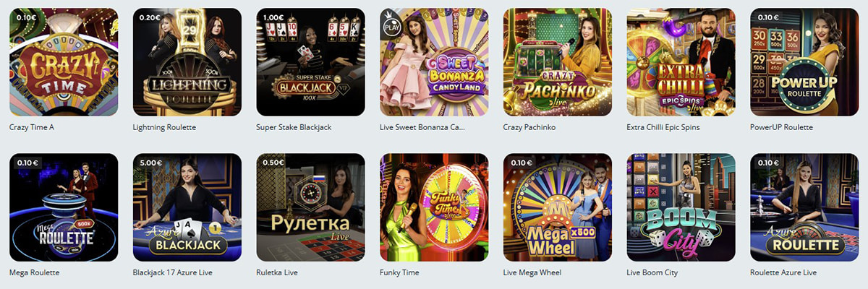Click the Ruletka Live title text
The width and height of the screenshot is (868, 289).
[x=277, y=272]
